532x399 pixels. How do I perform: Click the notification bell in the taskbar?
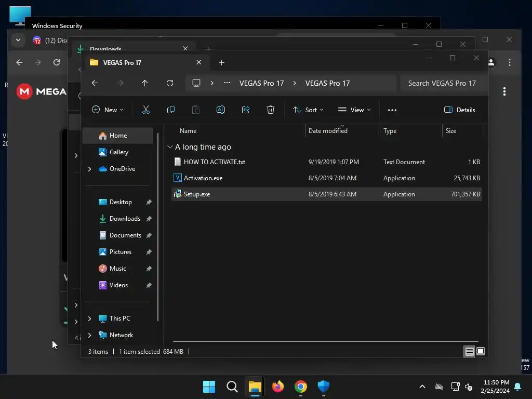(518, 387)
